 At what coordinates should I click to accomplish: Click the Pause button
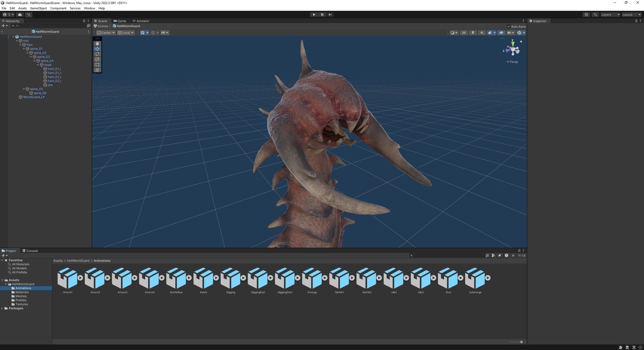click(x=322, y=14)
